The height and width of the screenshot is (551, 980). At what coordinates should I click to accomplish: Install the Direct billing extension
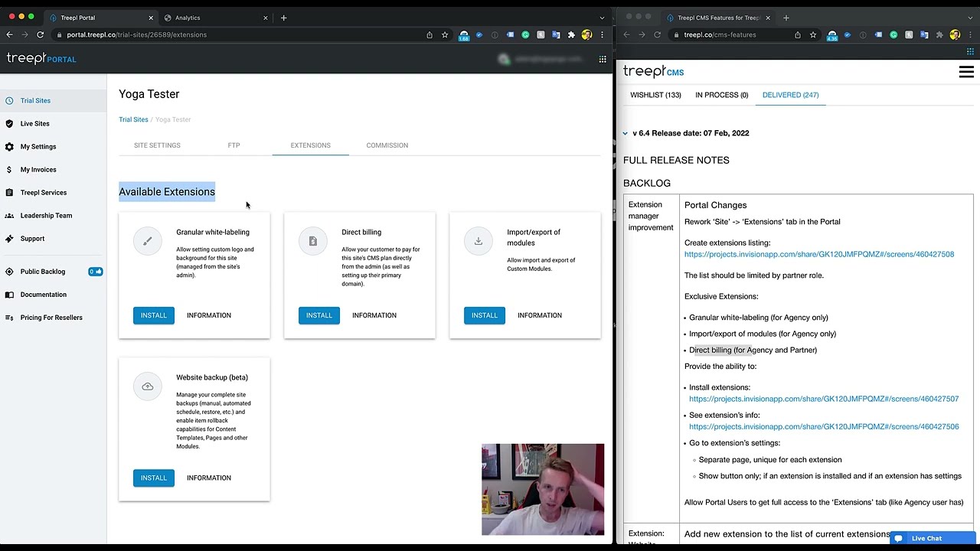pyautogui.click(x=319, y=315)
